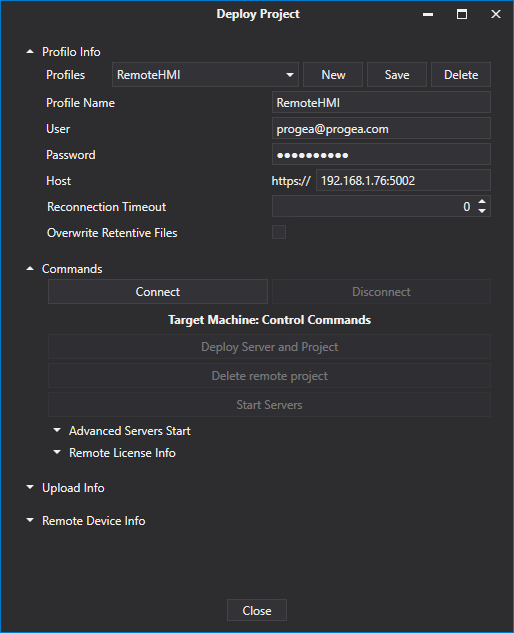This screenshot has width=514, height=633.
Task: Connect to the target machine
Action: click(158, 291)
